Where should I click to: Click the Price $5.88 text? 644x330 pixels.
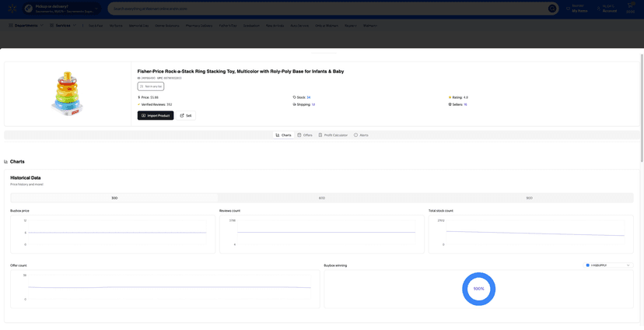pos(149,97)
